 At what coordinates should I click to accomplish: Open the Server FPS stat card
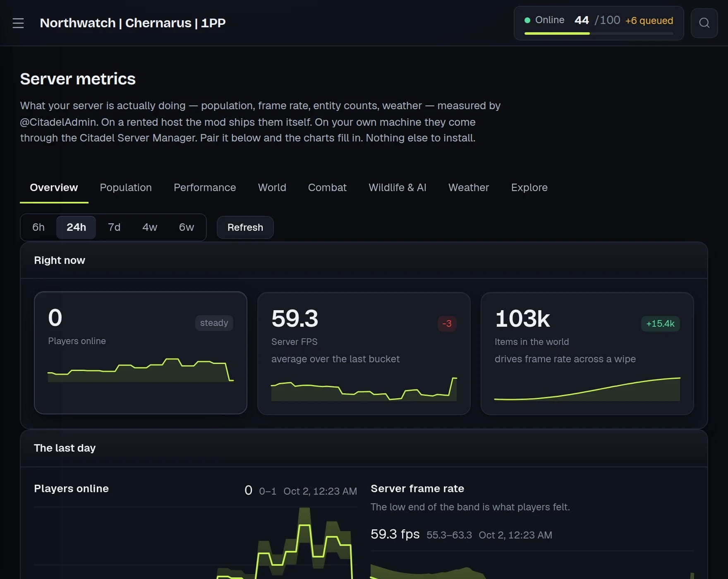[364, 354]
